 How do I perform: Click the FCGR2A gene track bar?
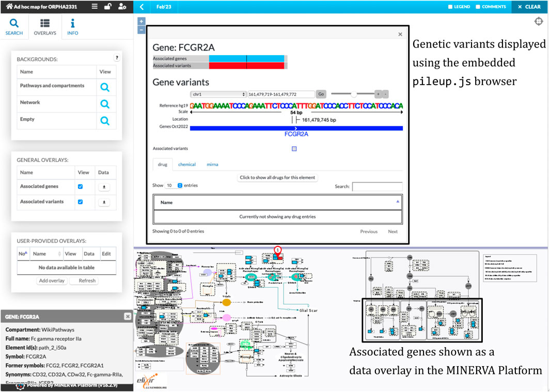296,128
